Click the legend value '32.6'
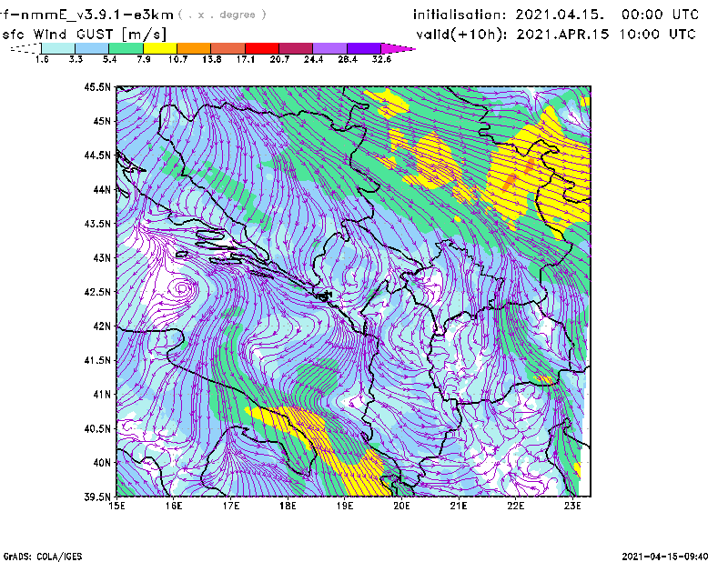This screenshot has width=728, height=562. 381,59
